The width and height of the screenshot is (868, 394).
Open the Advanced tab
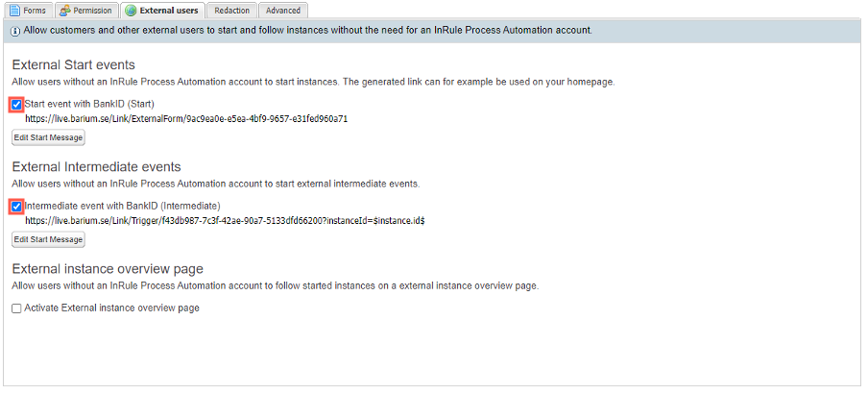click(283, 11)
